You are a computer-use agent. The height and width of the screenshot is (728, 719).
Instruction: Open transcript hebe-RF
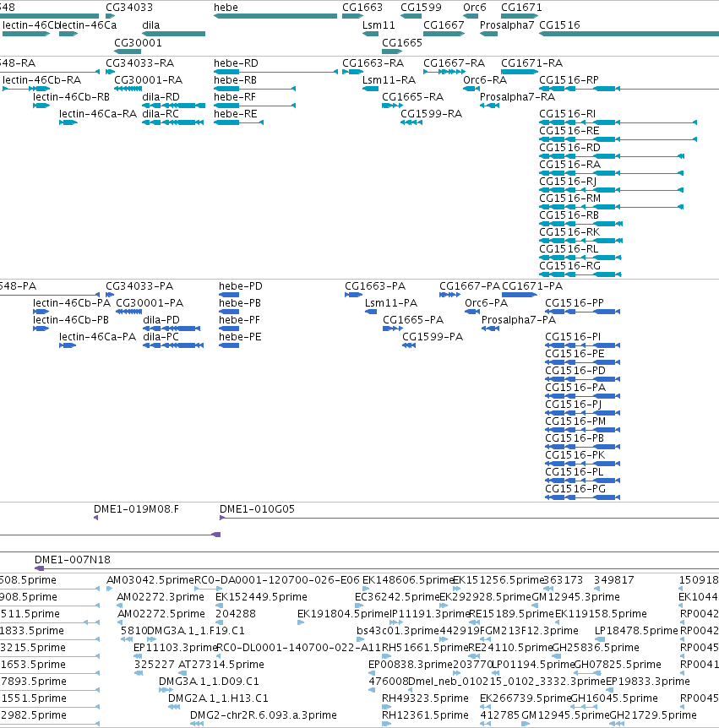pos(235,96)
